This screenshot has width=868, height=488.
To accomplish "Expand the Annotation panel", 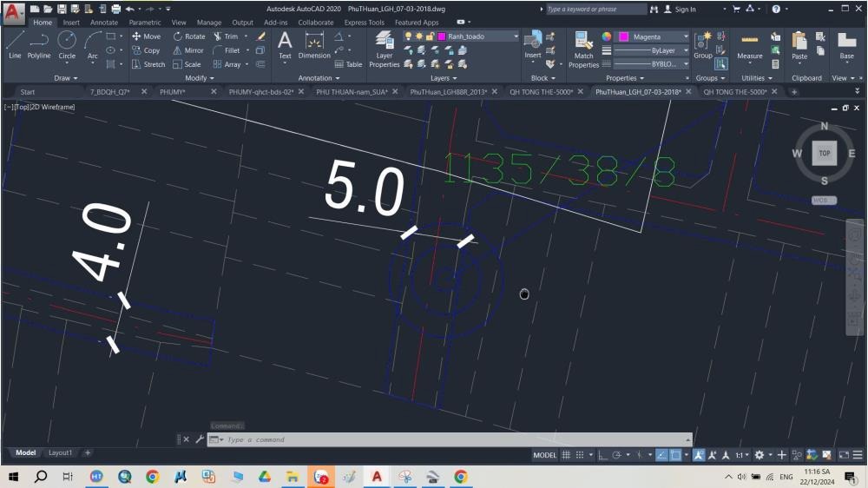I will tap(319, 78).
